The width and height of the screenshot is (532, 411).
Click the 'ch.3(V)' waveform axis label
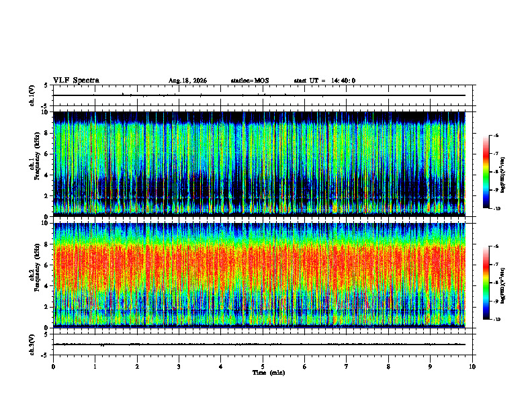pos(32,345)
